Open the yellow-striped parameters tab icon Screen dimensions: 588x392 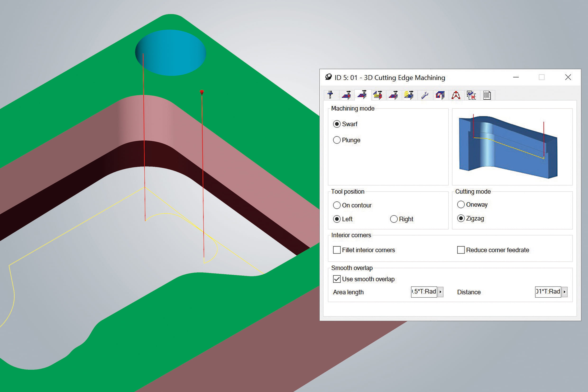378,95
